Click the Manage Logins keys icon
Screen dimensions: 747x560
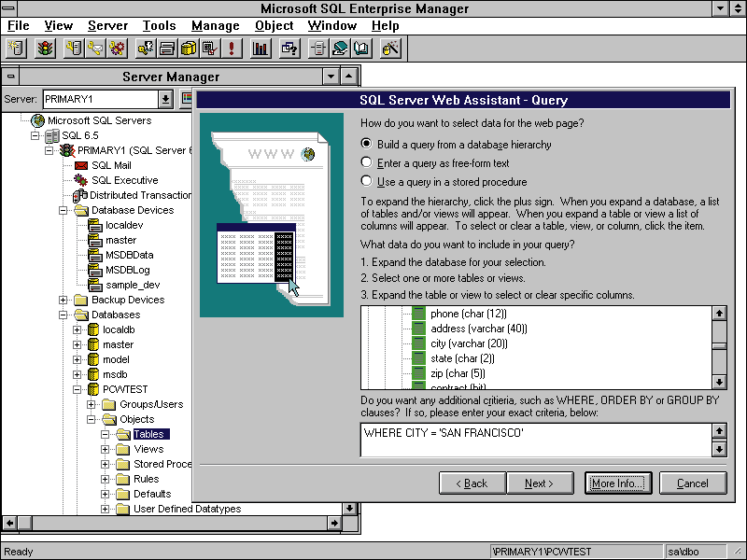click(x=146, y=49)
